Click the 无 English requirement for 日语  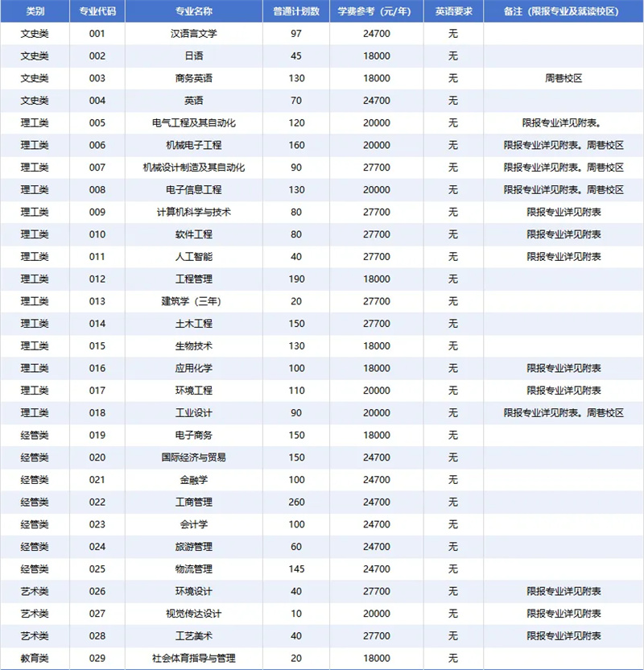[x=453, y=56]
